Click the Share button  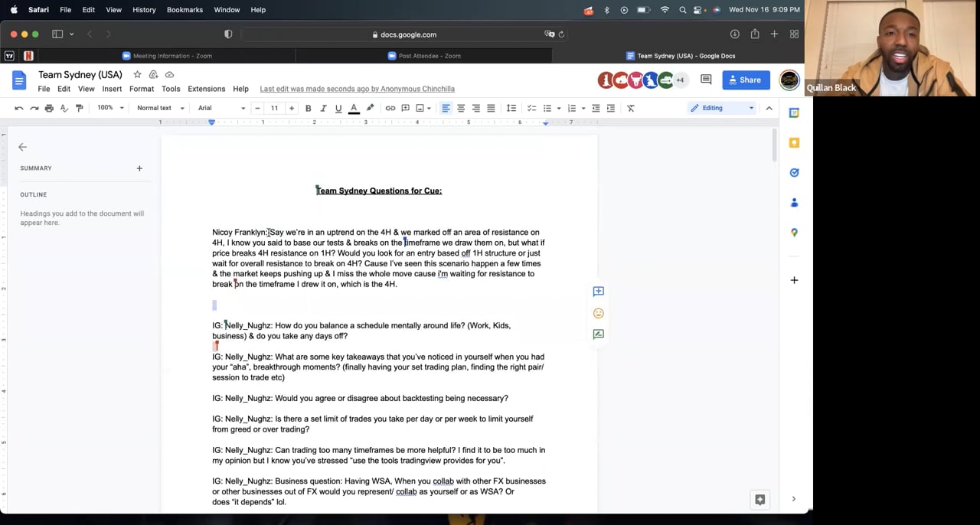pos(746,80)
